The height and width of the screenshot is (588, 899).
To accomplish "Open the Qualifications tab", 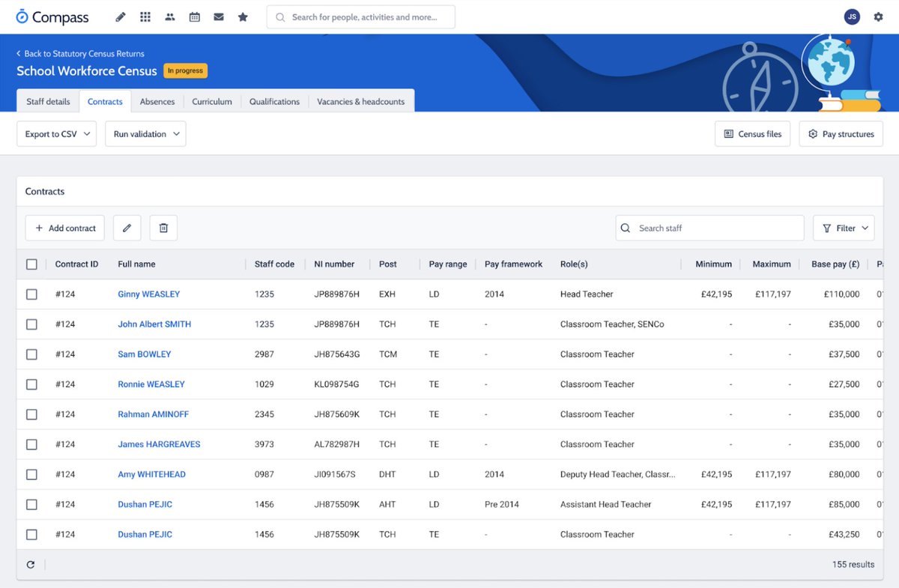I will [274, 101].
